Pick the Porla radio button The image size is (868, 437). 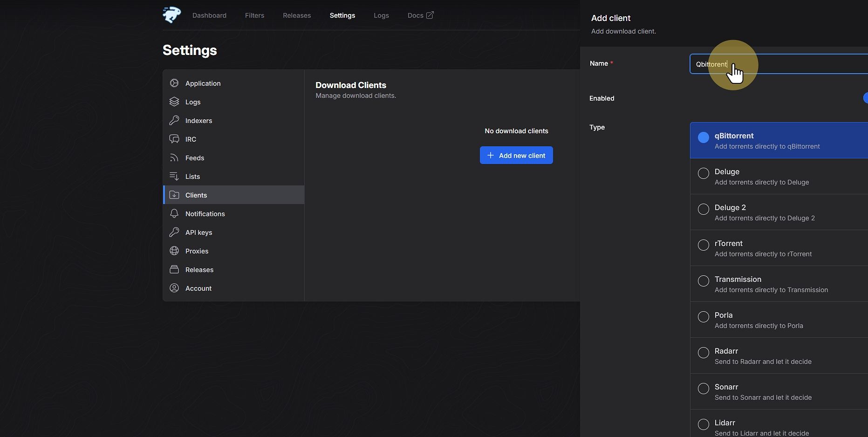(704, 316)
